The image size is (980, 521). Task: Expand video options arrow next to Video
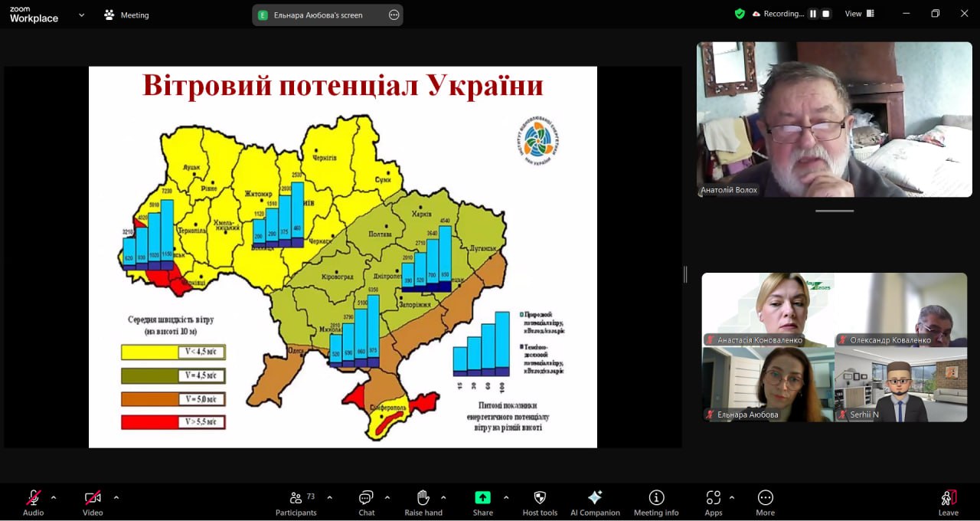(116, 497)
